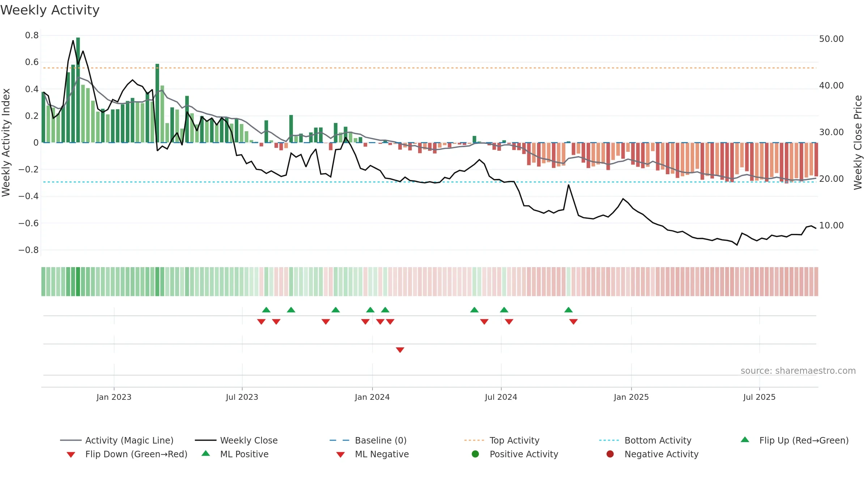Image resolution: width=868 pixels, height=488 pixels.
Task: Click the 10.00 price axis label
Action: pyautogui.click(x=831, y=226)
